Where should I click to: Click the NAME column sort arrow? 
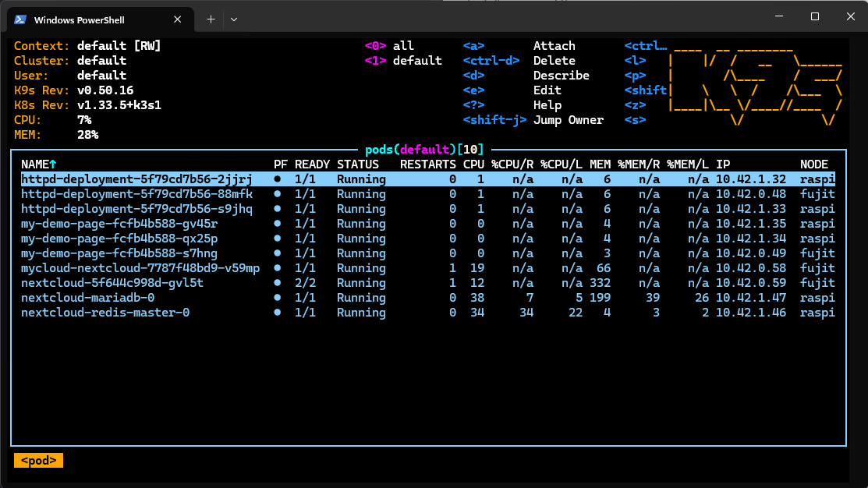(x=53, y=164)
